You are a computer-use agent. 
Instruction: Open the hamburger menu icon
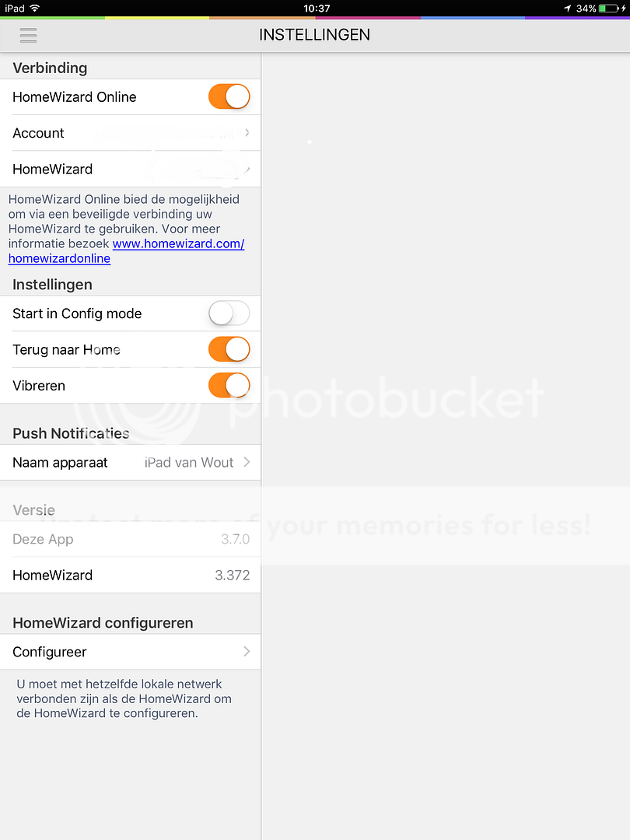pyautogui.click(x=29, y=35)
